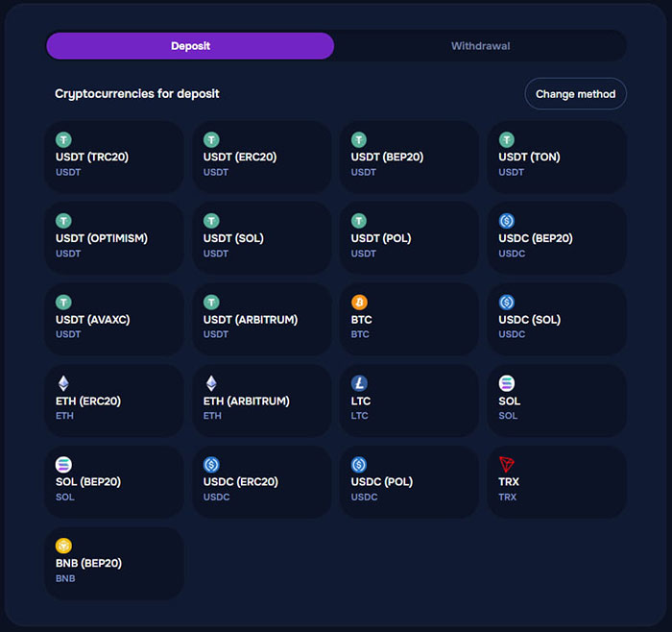Click the yellow BNB coin icon

pyautogui.click(x=63, y=546)
